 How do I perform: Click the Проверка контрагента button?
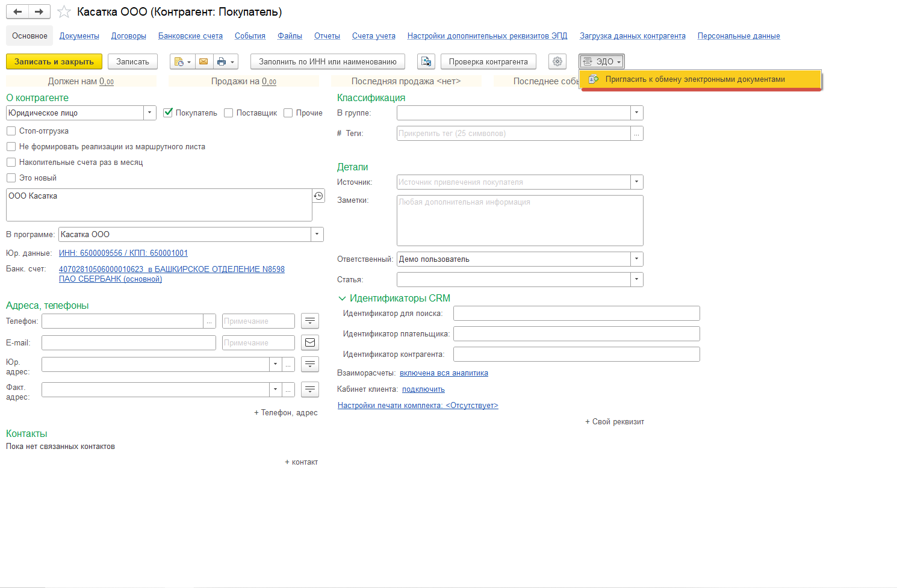click(x=488, y=61)
